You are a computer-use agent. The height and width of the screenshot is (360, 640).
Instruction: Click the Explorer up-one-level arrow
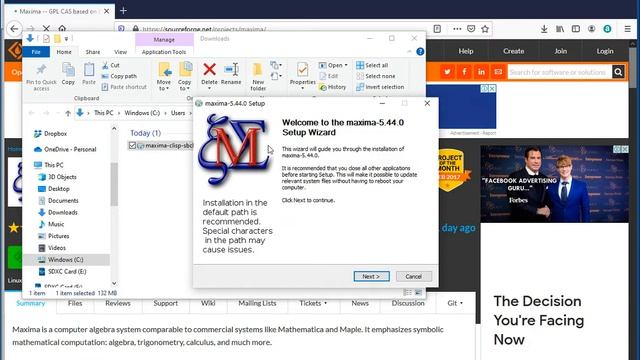(x=68, y=113)
